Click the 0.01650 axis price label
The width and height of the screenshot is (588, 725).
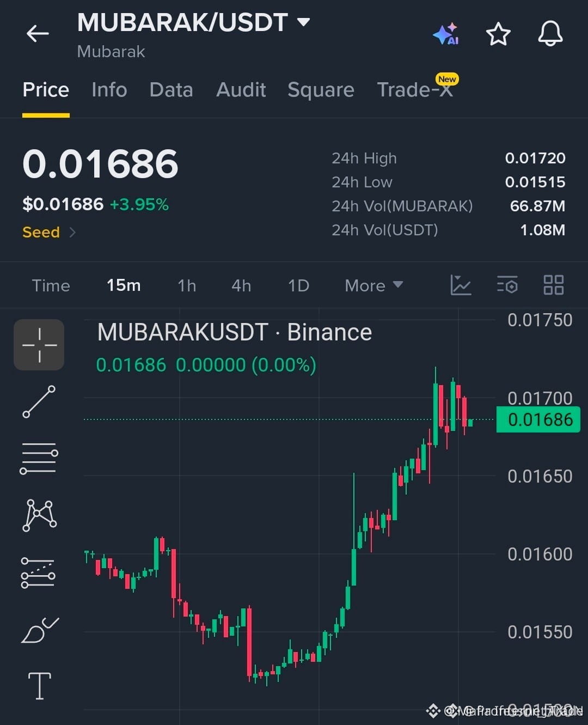540,477
